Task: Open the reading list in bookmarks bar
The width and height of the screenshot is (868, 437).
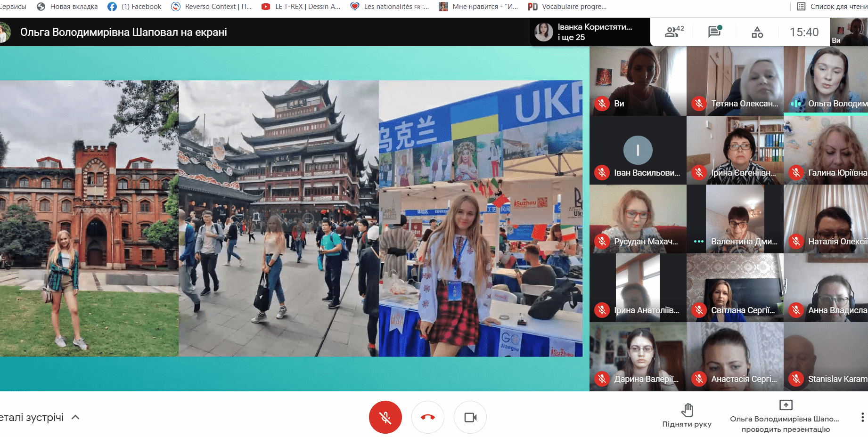Action: tap(832, 7)
